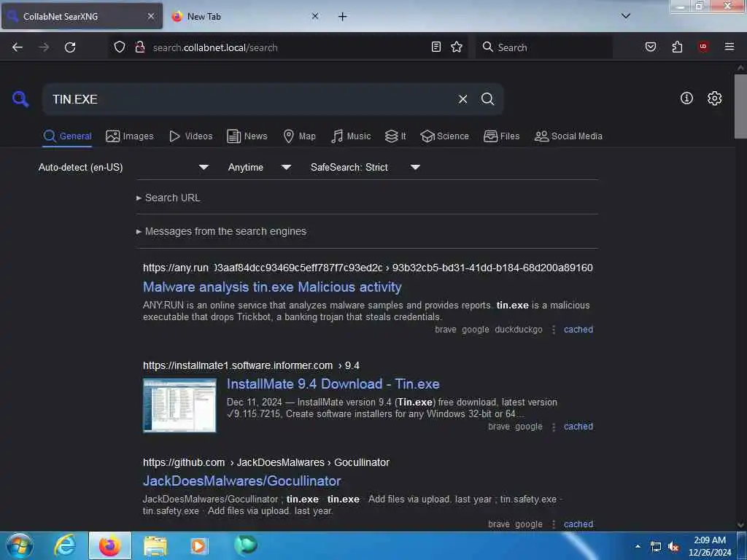Open the SearXNG preferences gear icon
Image resolution: width=747 pixels, height=560 pixels.
pyautogui.click(x=714, y=98)
